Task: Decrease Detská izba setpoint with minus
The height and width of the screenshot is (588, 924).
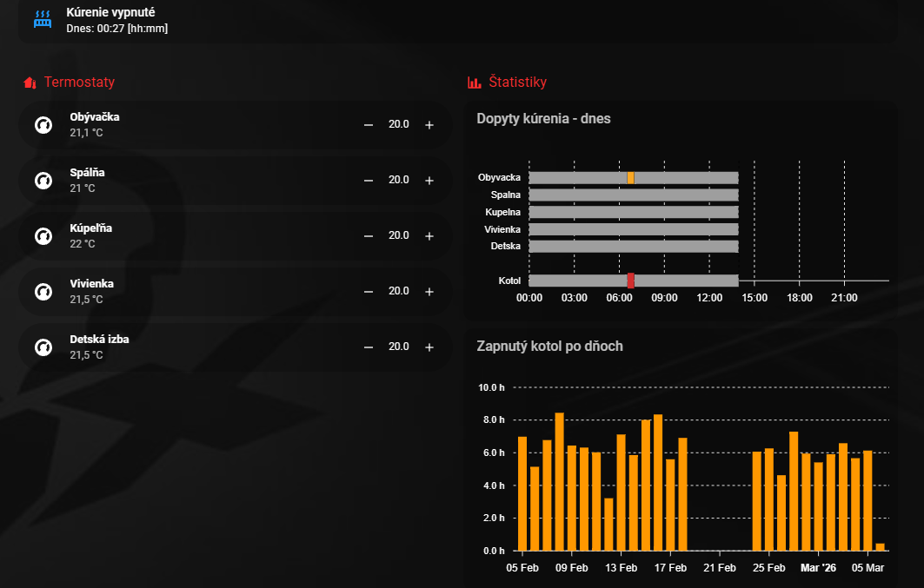Action: [x=369, y=347]
